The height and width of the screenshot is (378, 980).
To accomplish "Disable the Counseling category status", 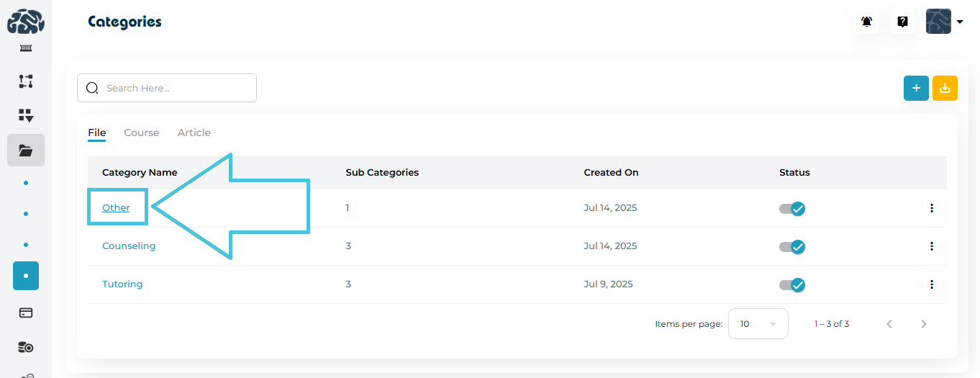I will tap(792, 247).
